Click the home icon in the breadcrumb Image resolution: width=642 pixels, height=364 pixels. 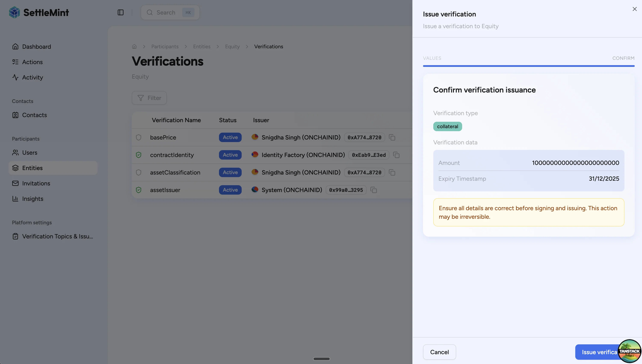(x=134, y=47)
